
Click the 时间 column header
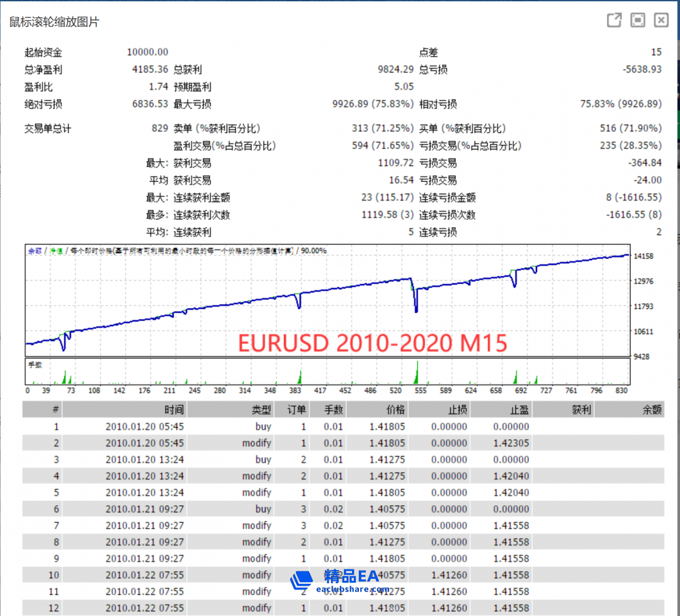coord(174,410)
